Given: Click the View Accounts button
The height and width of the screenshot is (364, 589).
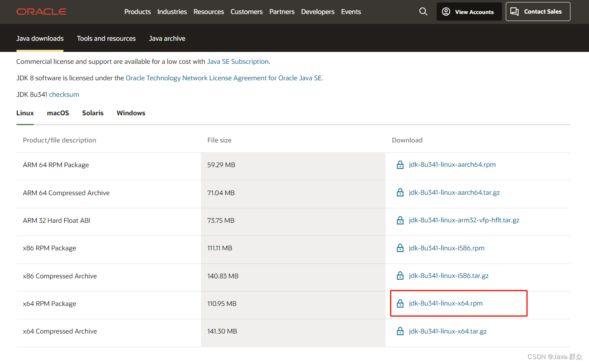Looking at the screenshot, I should click(x=469, y=12).
